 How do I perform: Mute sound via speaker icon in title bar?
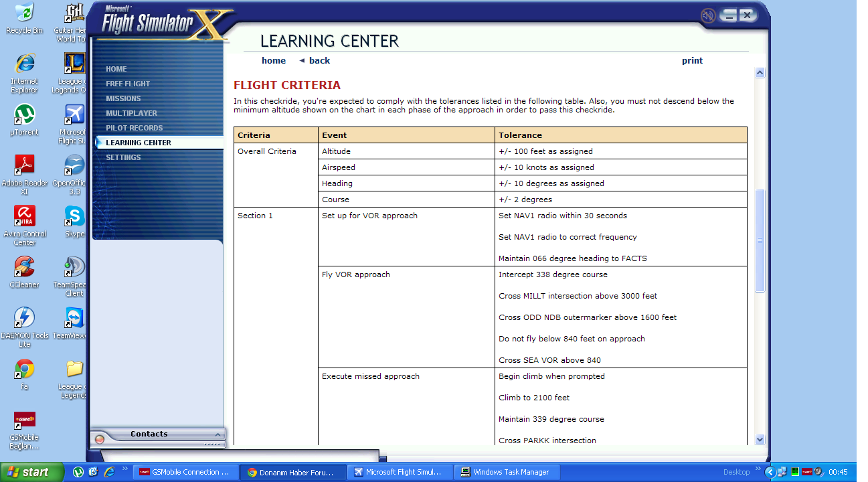coord(708,15)
